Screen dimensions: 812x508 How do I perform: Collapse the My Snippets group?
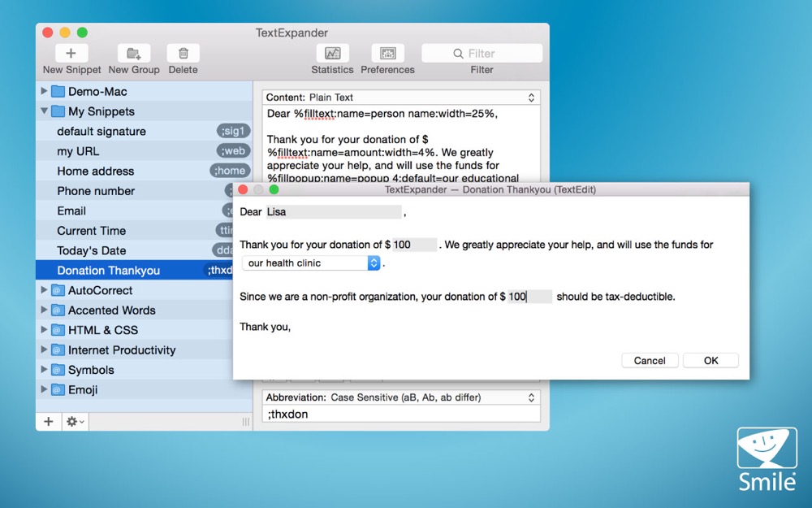pyautogui.click(x=44, y=111)
